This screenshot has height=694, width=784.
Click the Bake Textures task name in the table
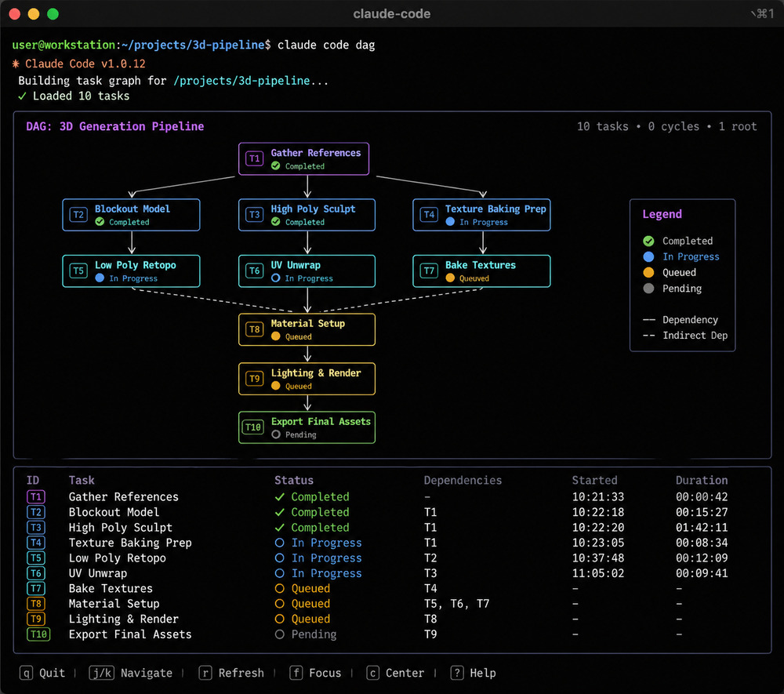111,588
